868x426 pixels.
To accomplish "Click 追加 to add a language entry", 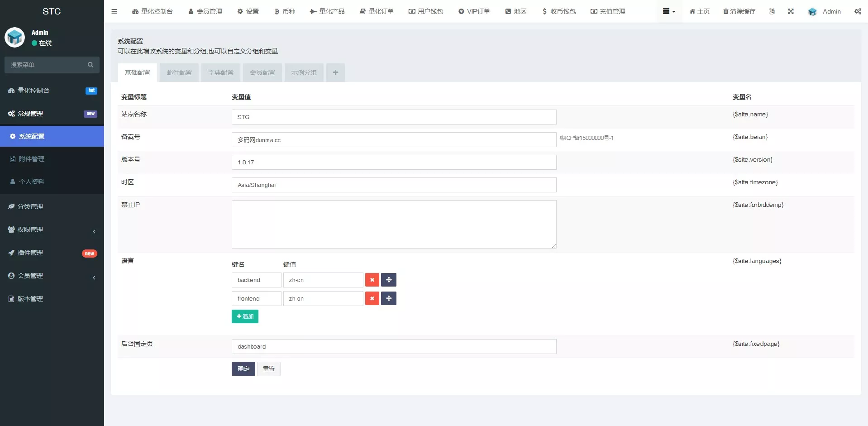I will pos(245,316).
